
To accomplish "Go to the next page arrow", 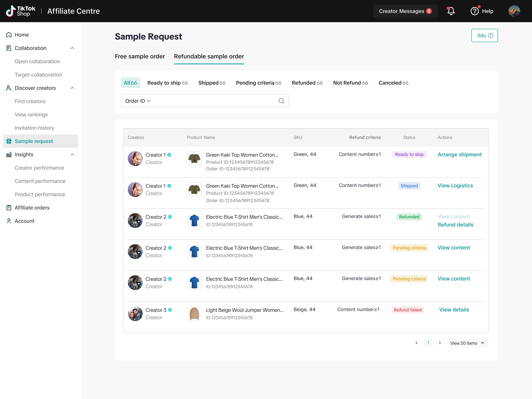I will pos(440,343).
